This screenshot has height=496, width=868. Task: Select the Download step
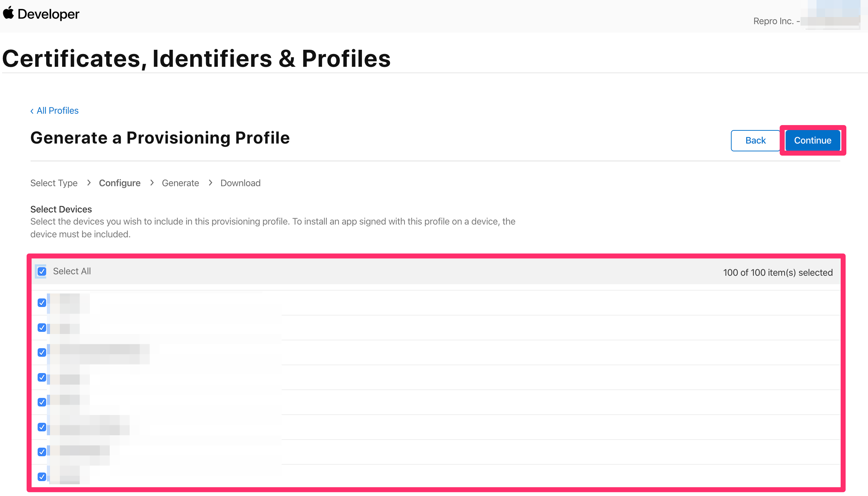240,183
